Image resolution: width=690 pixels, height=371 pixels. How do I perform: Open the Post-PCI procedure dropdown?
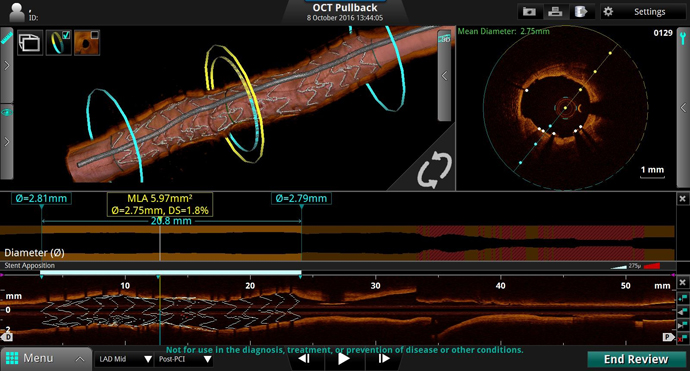coord(184,359)
